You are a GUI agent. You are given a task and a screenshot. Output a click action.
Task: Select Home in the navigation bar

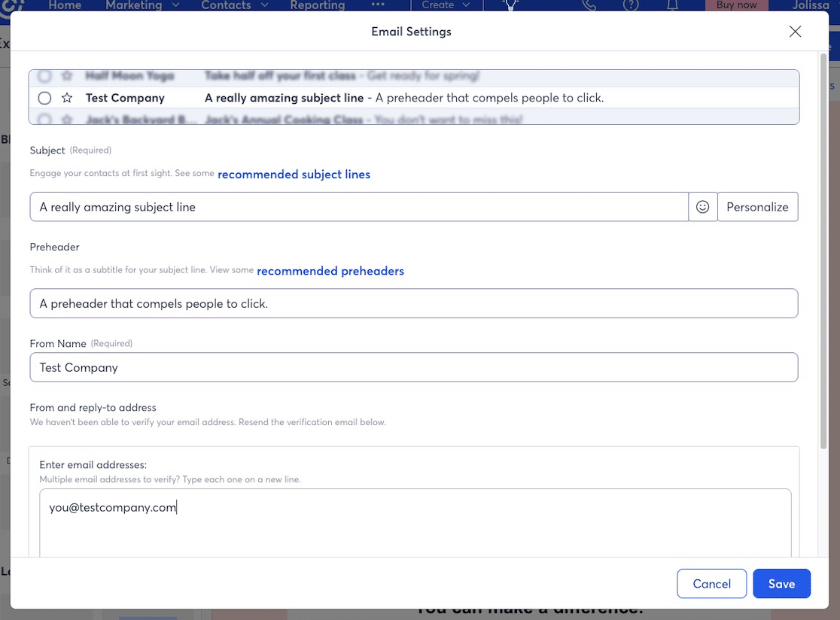(65, 6)
